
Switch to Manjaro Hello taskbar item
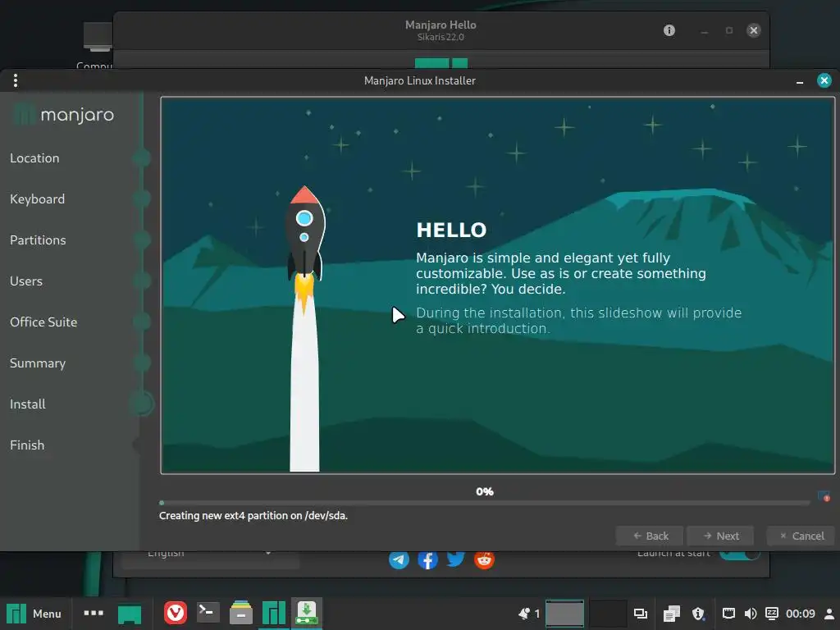274,614
